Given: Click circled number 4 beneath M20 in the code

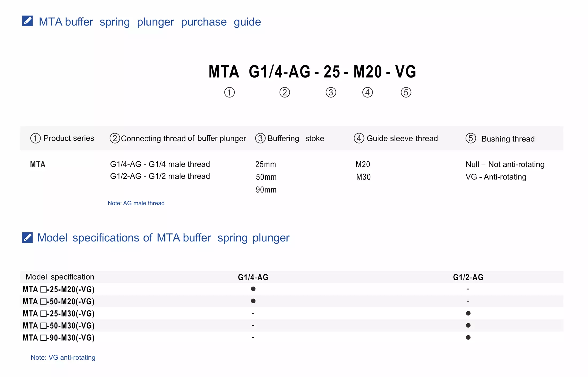Looking at the screenshot, I should pos(367,93).
